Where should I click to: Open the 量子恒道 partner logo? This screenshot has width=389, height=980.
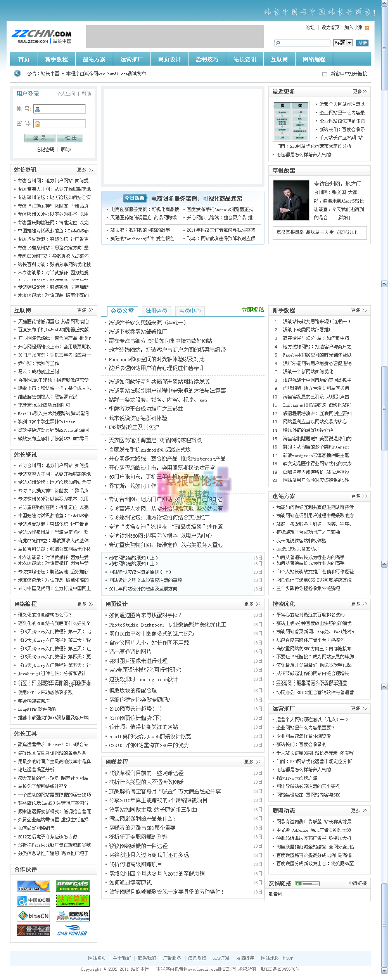(x=33, y=930)
